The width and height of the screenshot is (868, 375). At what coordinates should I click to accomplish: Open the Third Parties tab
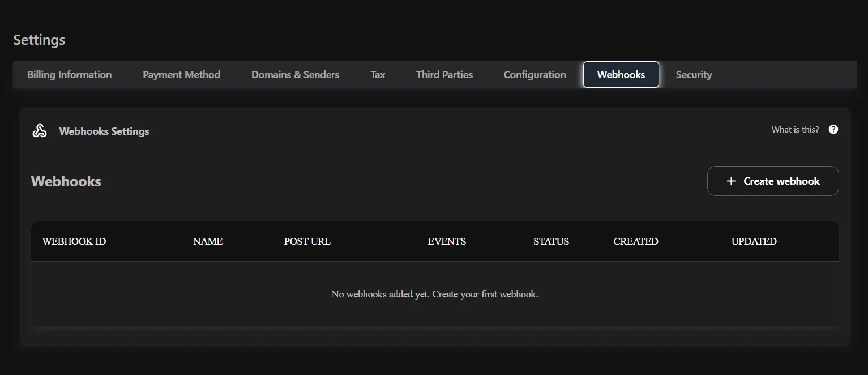[444, 74]
